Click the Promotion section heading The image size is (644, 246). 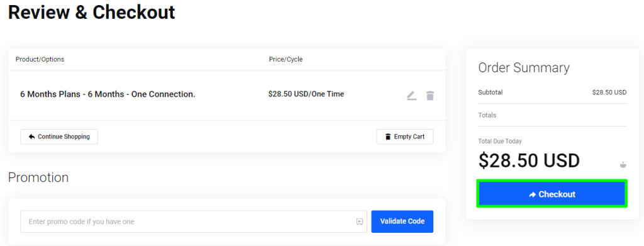pos(38,177)
